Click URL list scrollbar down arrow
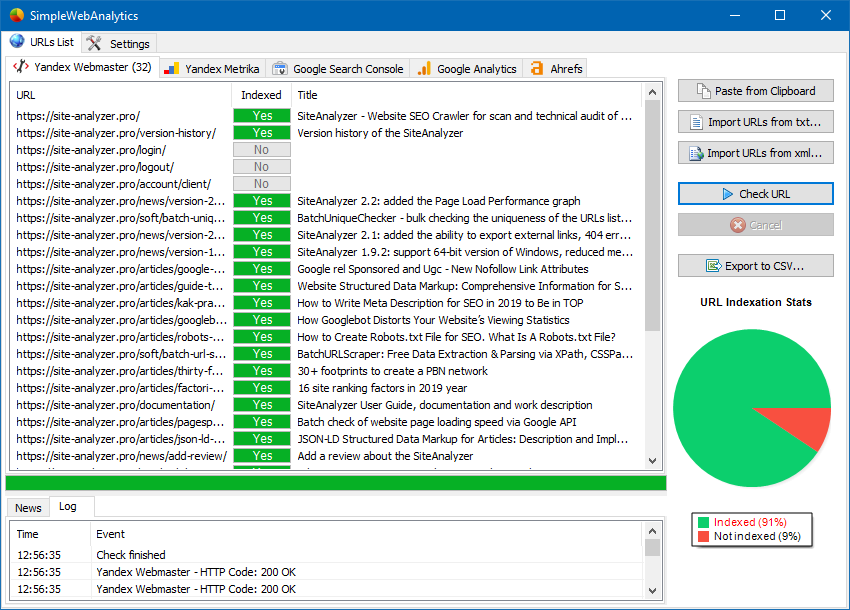 [x=653, y=460]
